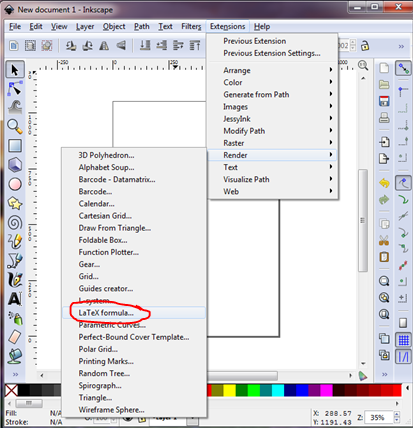Screen dimensions: 413x428
Task: Expand the Raster submenu
Action: (x=272, y=143)
